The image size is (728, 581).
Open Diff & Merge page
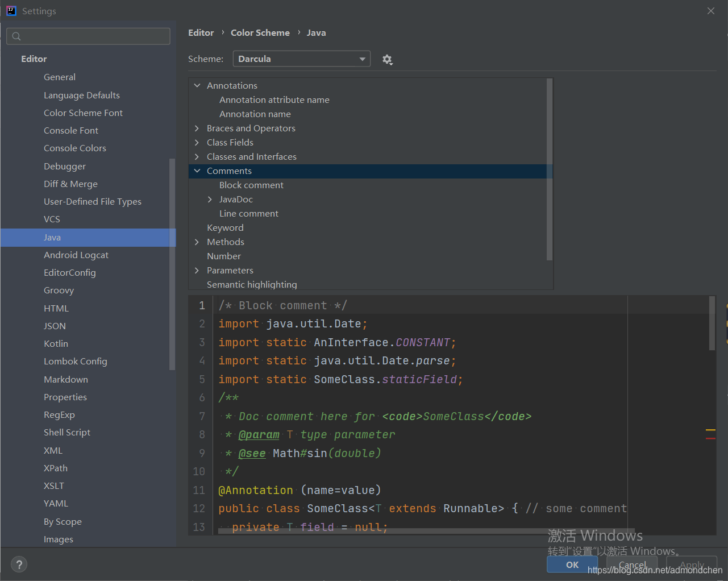tap(70, 184)
